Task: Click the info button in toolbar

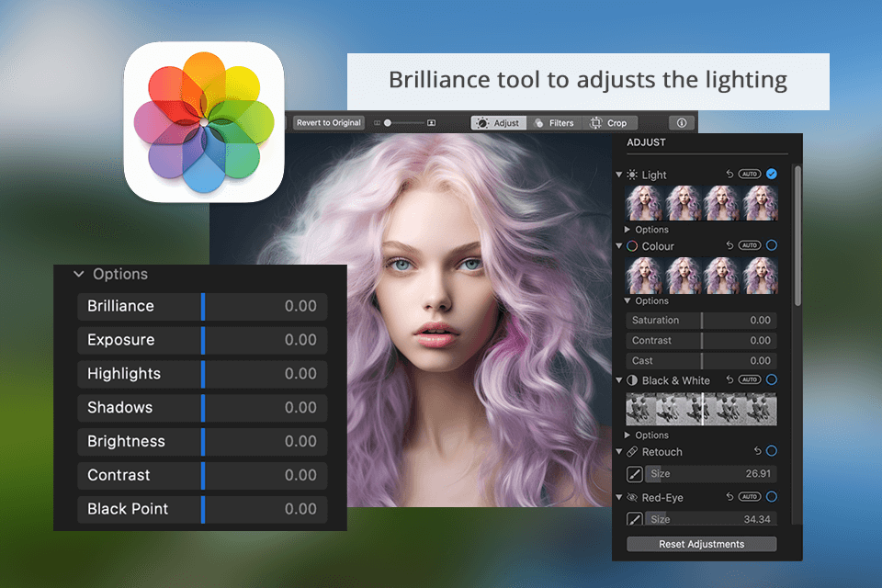Action: 682,123
